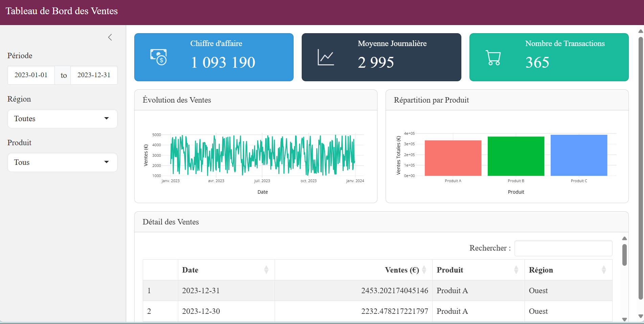Sort table by Ventes (€) column arrows
644x324 pixels.
coord(424,270)
